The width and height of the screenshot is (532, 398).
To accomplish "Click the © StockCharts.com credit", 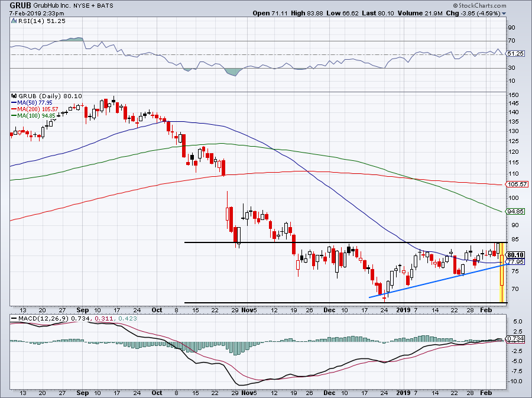I will 479,6.
